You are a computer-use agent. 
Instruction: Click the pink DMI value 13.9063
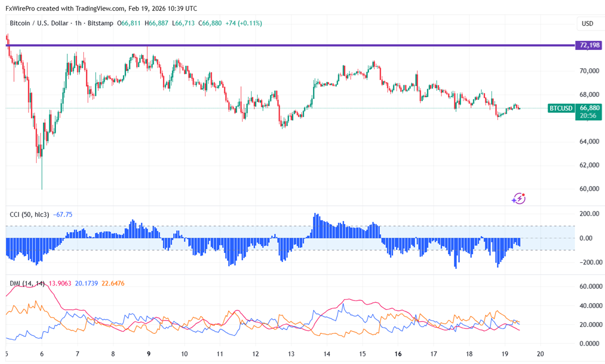60,283
